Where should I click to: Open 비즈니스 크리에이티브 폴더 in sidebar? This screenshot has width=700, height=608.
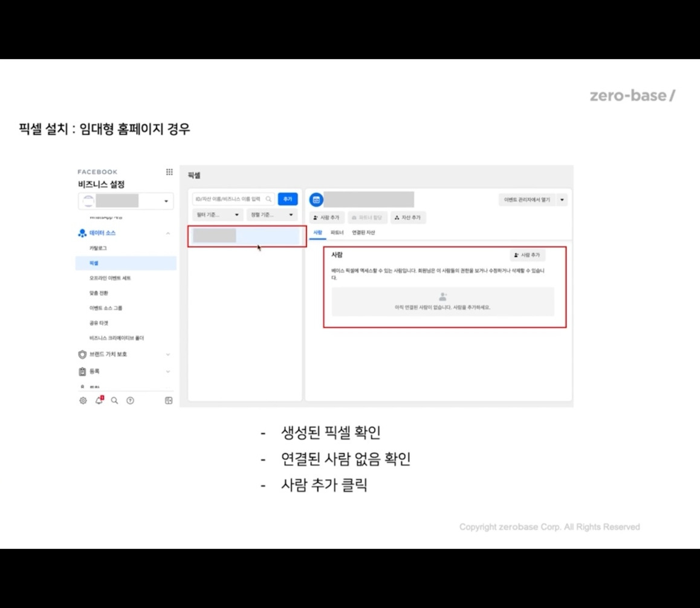pos(117,338)
